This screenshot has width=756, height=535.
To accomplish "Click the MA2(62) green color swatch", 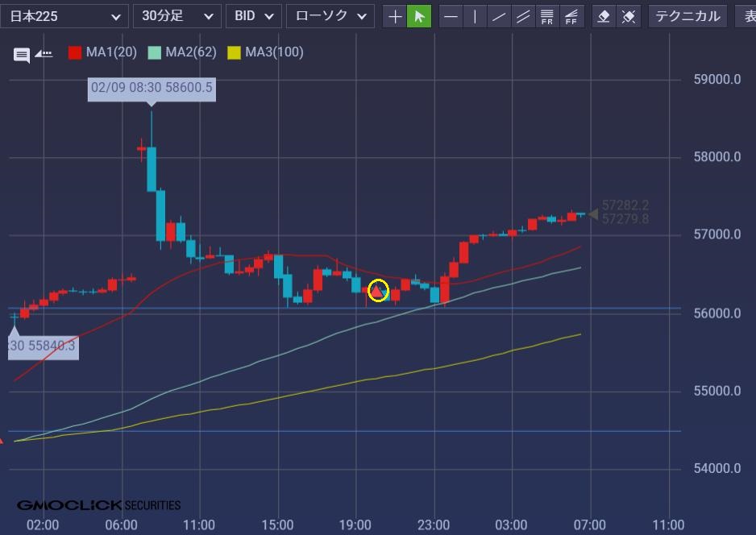I will (155, 53).
